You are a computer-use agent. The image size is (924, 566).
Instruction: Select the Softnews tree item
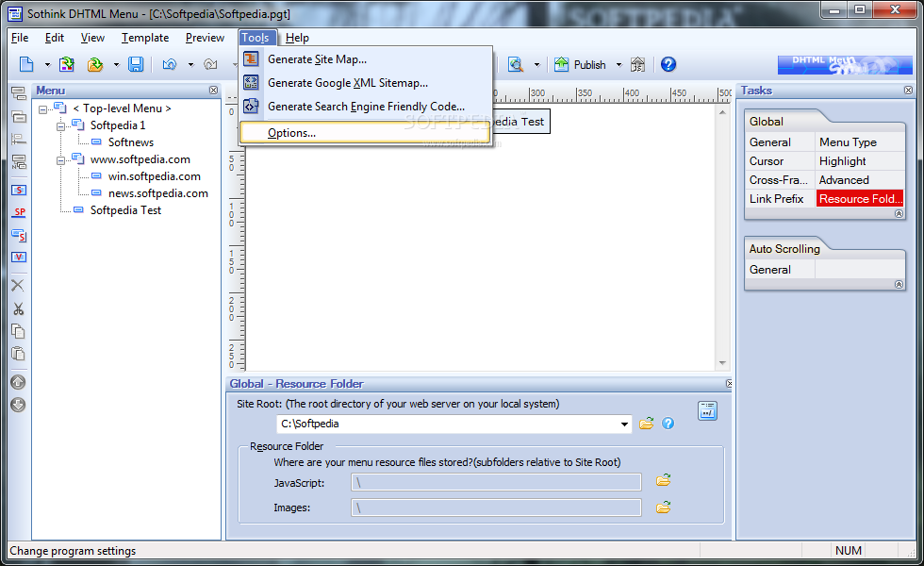pyautogui.click(x=131, y=142)
